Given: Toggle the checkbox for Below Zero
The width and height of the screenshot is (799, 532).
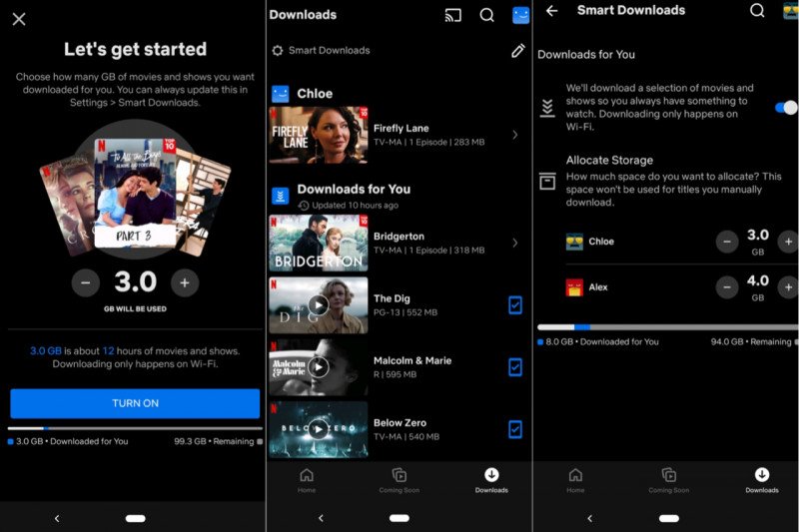Looking at the screenshot, I should click(515, 429).
